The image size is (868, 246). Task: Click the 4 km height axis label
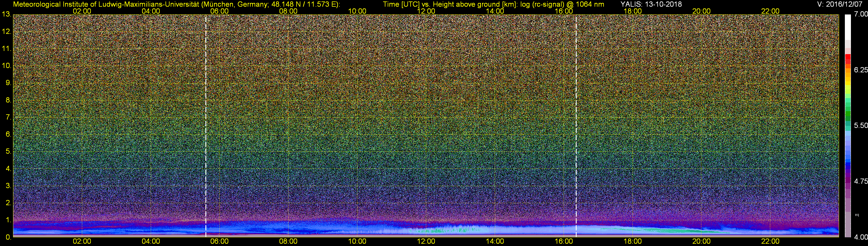[8, 168]
